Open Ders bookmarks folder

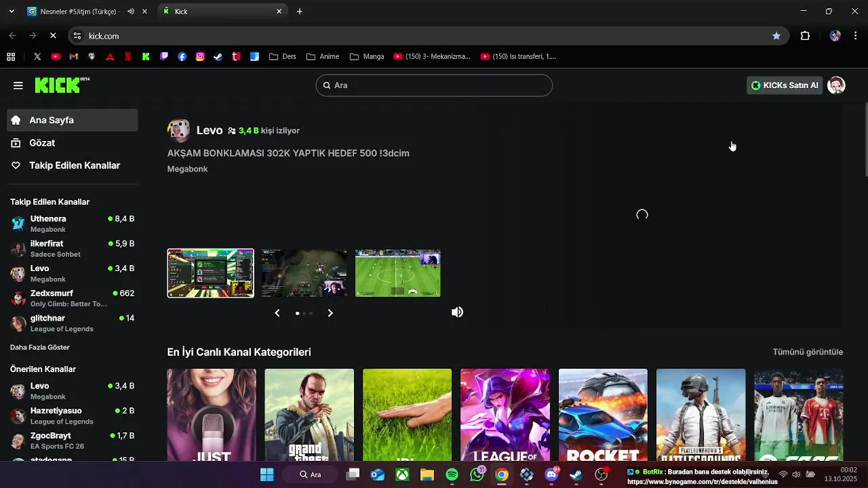click(283, 57)
